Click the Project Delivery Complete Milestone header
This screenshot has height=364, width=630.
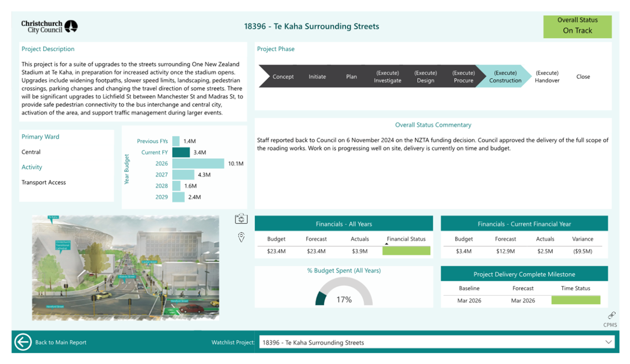click(524, 274)
